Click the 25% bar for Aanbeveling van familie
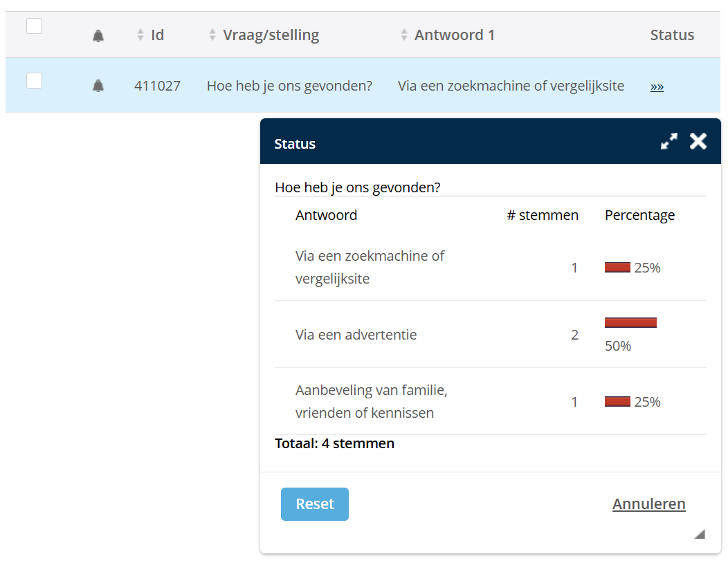The height and width of the screenshot is (563, 728). pos(617,401)
